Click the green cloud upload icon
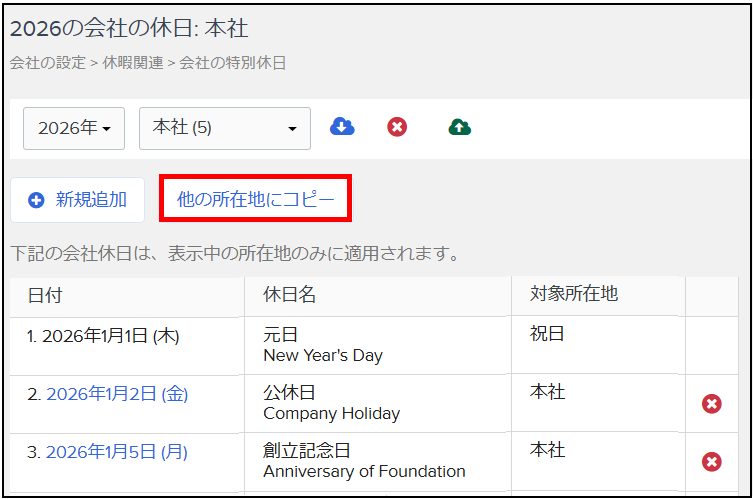 coord(460,127)
